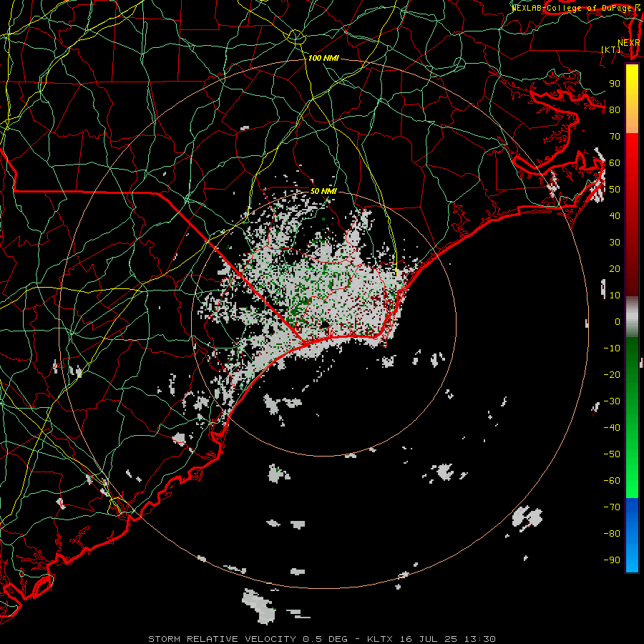Select the -20 knot scale label
Image resolution: width=644 pixels, height=644 pixels.
[x=612, y=374]
